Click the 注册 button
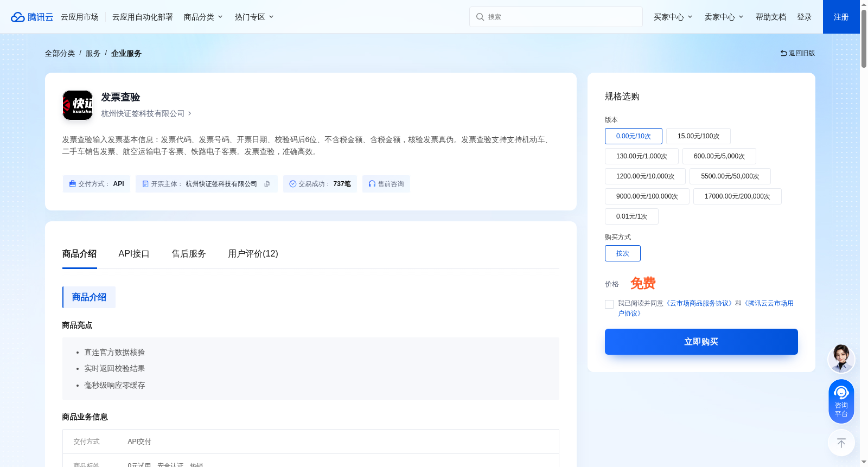868x467 pixels. pos(841,17)
